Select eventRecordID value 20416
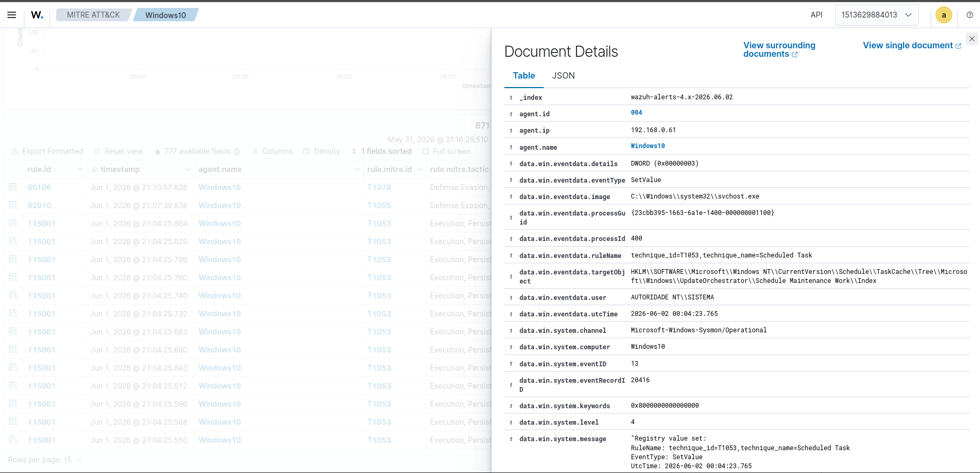 coord(640,380)
